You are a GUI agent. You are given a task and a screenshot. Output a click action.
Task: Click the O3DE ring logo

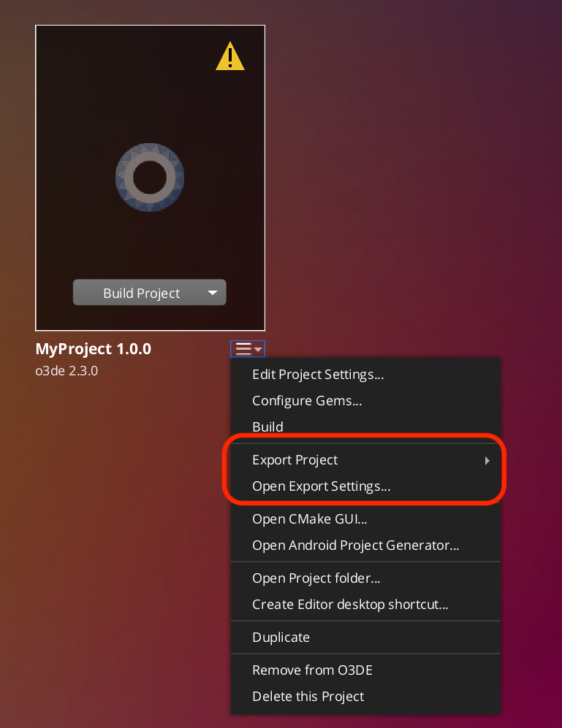click(150, 177)
